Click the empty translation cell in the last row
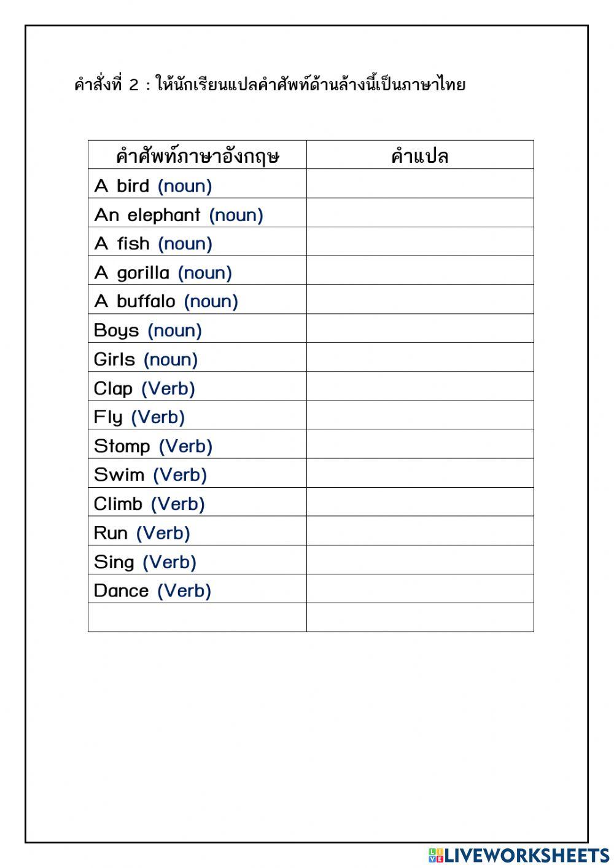614x868 pixels. [x=420, y=617]
